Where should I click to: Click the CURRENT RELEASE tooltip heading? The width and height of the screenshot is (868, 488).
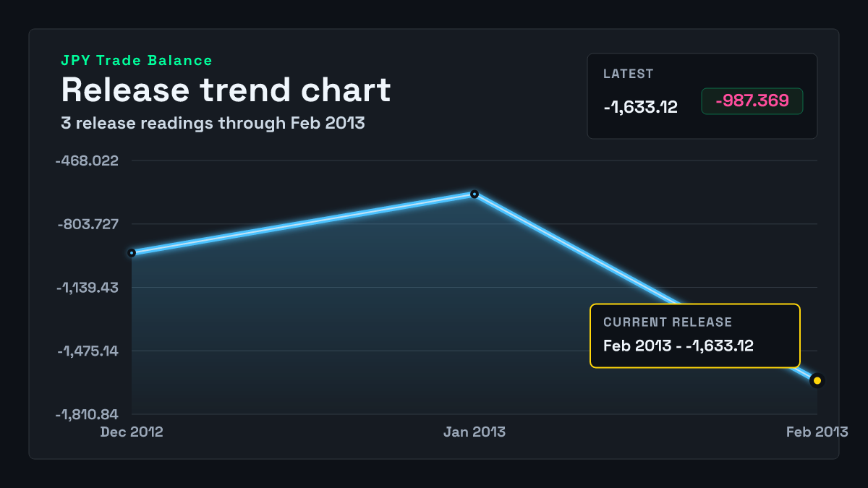(x=668, y=322)
